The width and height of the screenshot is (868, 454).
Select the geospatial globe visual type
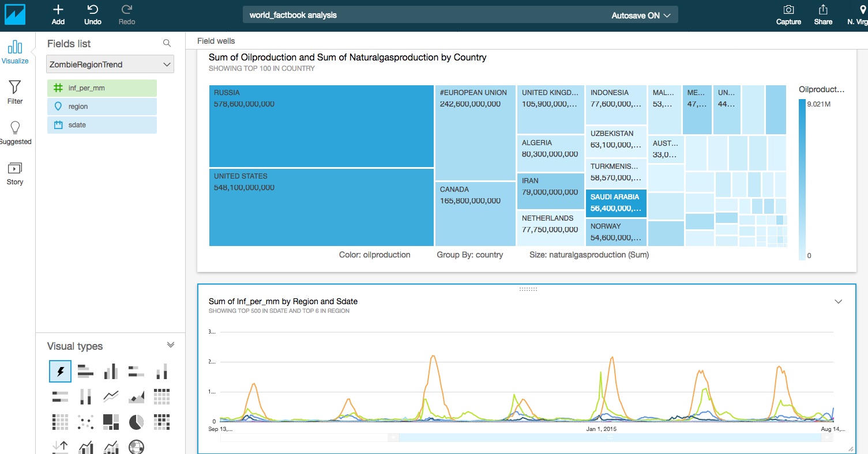tap(136, 447)
